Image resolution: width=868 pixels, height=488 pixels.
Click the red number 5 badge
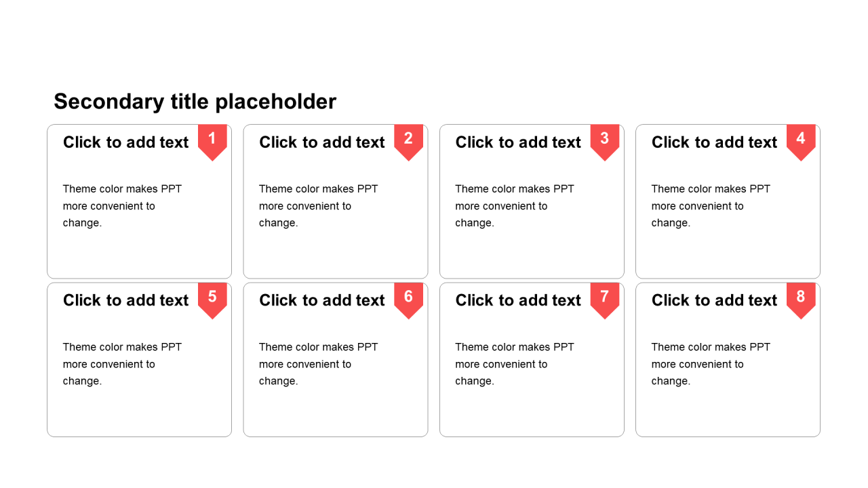click(212, 298)
